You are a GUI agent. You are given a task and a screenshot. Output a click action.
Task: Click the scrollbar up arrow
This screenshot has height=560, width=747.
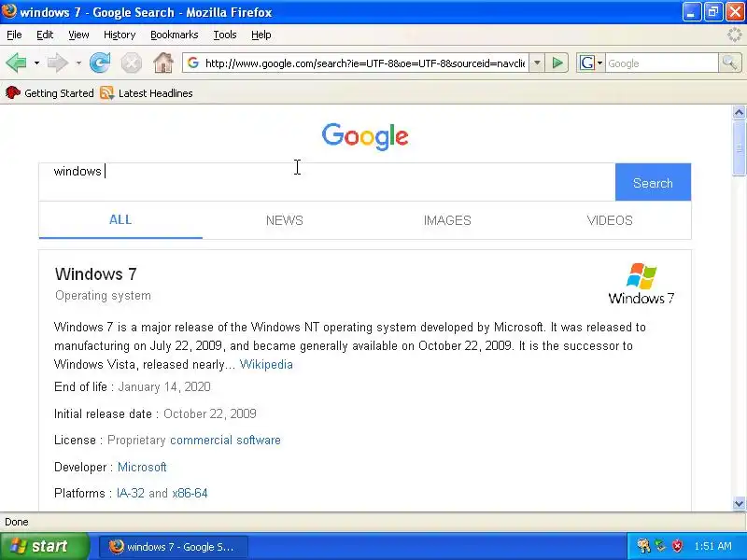(739, 112)
